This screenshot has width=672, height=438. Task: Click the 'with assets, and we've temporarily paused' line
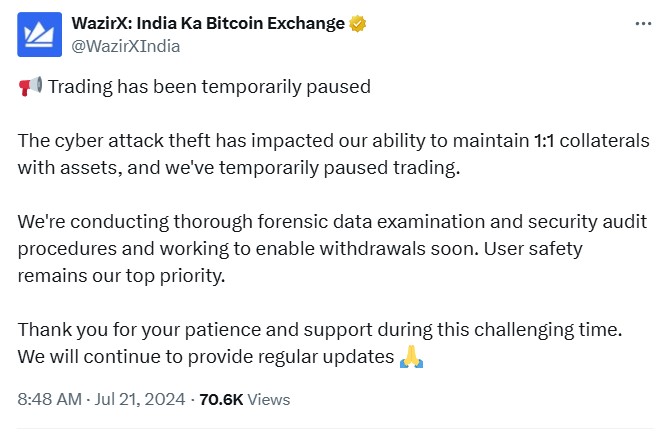pyautogui.click(x=239, y=168)
